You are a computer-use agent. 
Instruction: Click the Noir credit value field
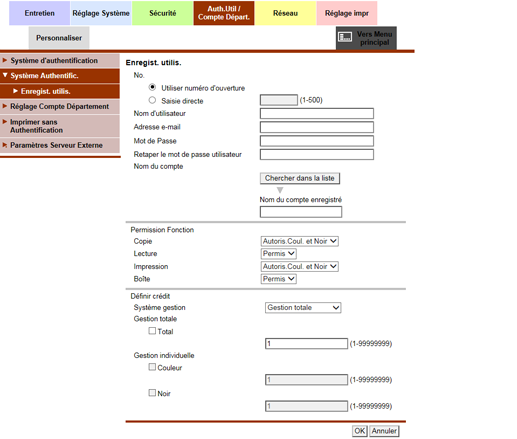point(306,406)
